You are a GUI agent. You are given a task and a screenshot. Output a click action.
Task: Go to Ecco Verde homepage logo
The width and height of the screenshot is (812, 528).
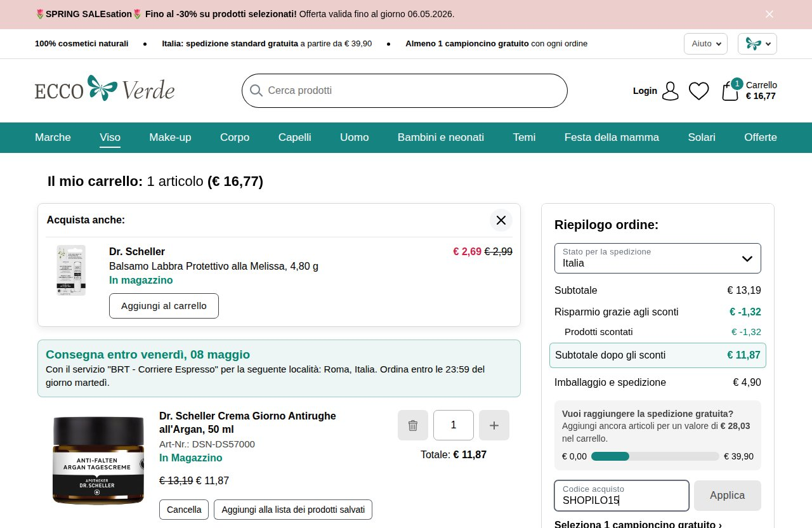pyautogui.click(x=105, y=89)
